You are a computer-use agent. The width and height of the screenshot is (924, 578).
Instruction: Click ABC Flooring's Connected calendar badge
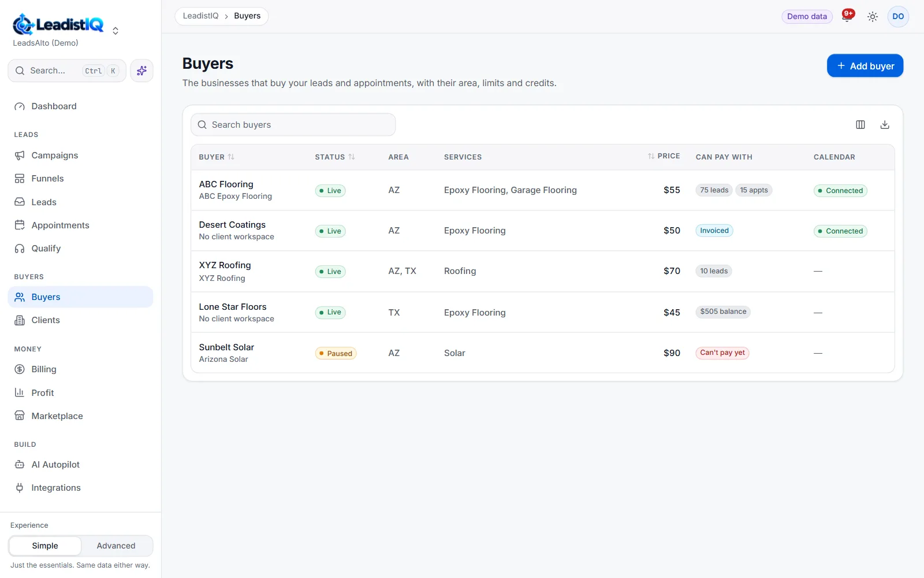point(840,191)
